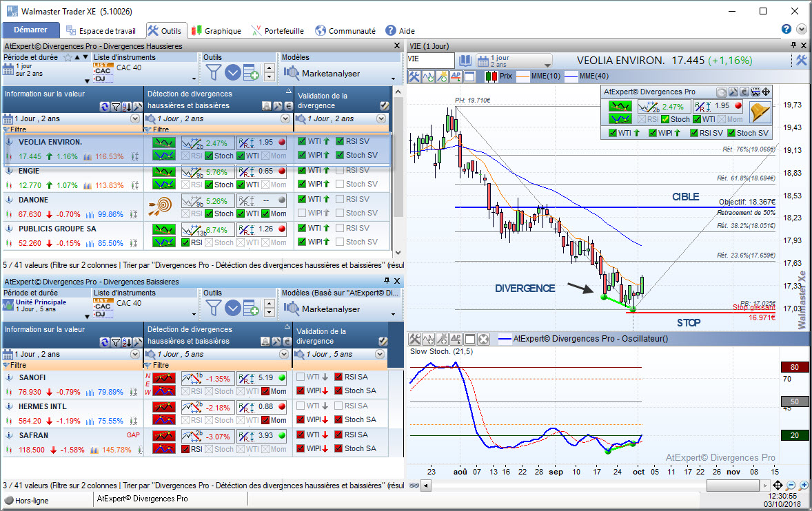Toggle Mom checkbox in the DANONE row
The height and width of the screenshot is (511, 812).
pos(265,213)
